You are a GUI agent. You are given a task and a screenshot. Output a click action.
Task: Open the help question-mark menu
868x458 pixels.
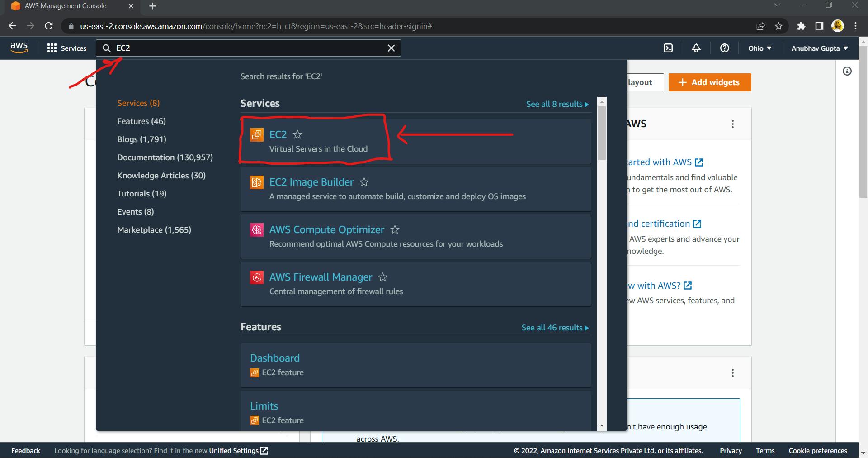point(724,48)
